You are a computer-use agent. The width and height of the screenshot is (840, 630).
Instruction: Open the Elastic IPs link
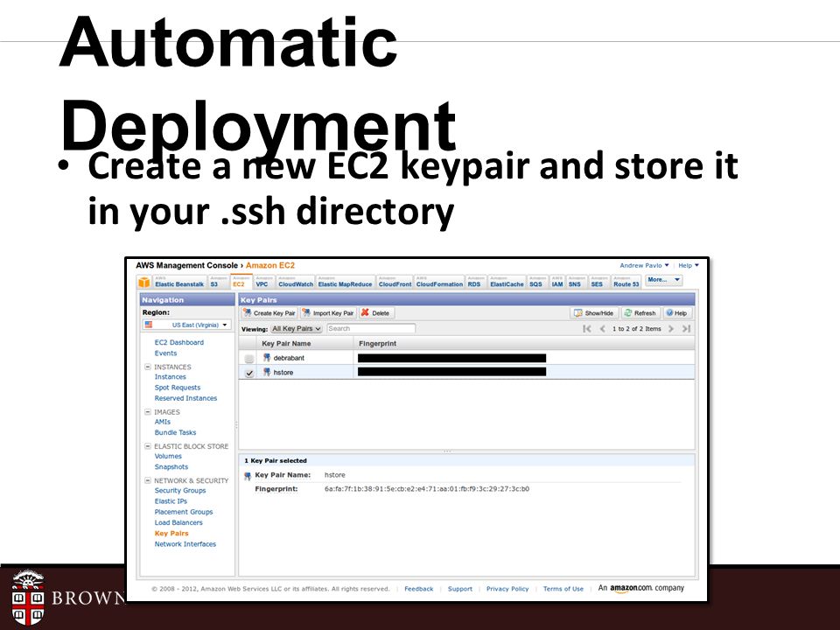point(171,500)
